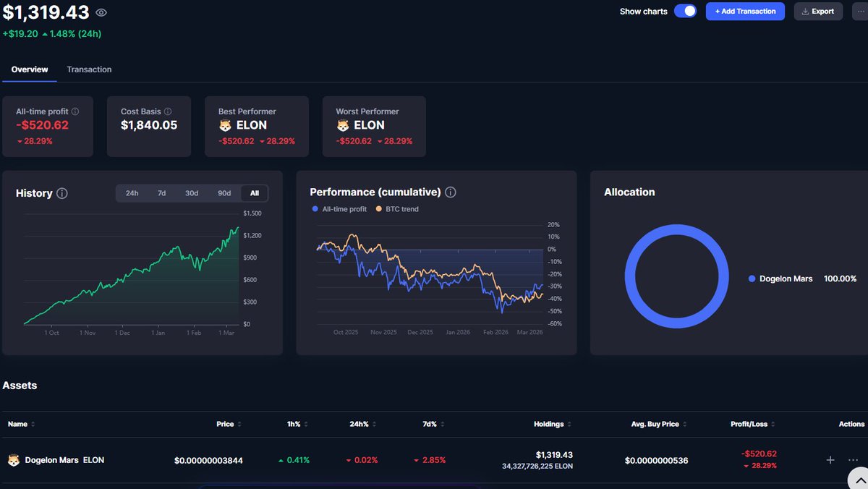Click the Dogelon Mars coin icon in Assets
Viewport: 868px width, 489px height.
(x=14, y=460)
